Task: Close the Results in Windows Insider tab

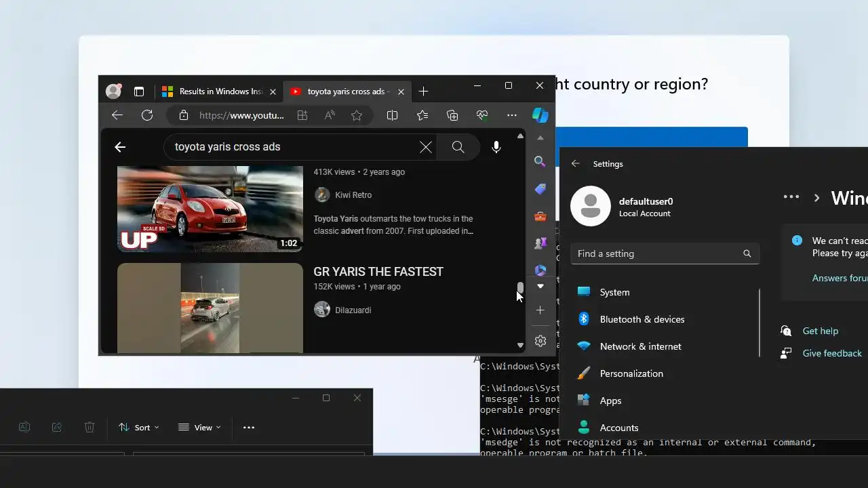Action: (x=273, y=91)
